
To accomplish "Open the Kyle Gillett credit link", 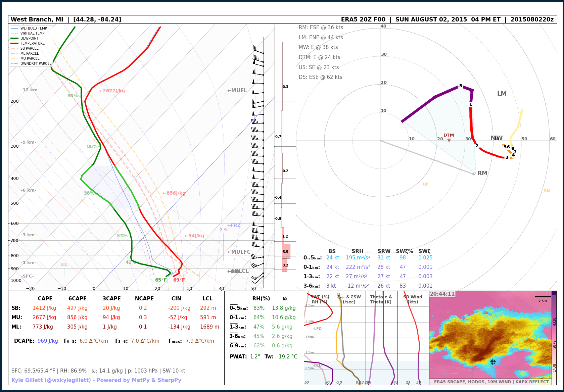I will click(96, 380).
